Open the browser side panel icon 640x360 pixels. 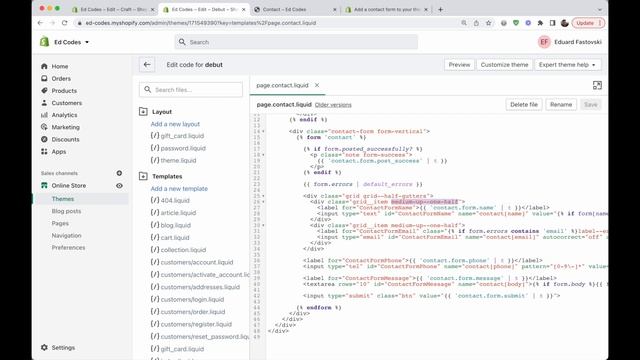552,23
